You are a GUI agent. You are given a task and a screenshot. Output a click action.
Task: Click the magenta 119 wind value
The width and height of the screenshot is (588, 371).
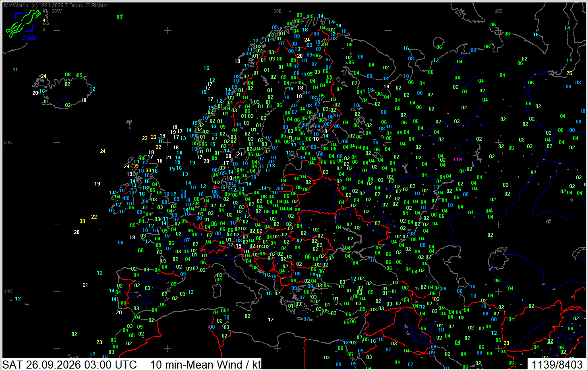click(458, 160)
